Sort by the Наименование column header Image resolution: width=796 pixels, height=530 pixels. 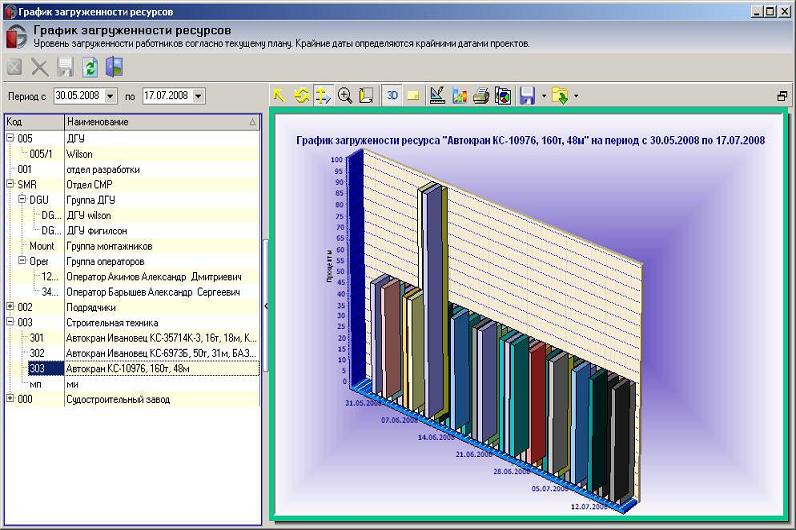pyautogui.click(x=162, y=122)
